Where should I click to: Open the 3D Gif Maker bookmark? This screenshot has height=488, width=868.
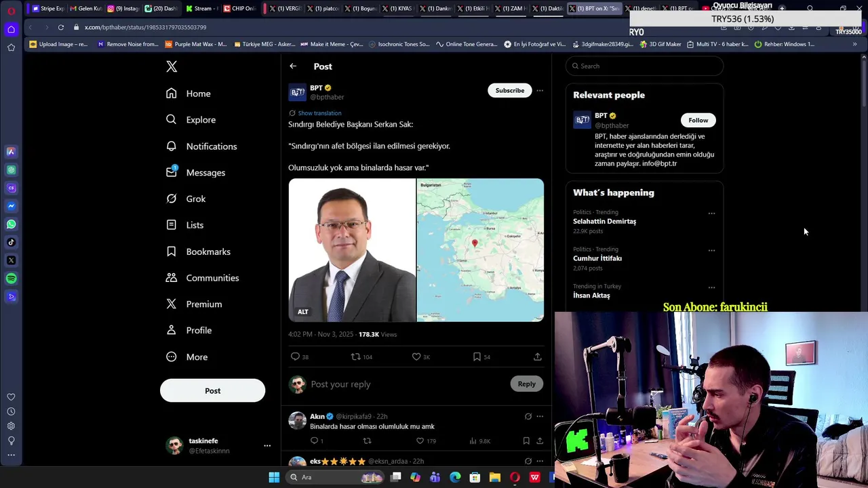(x=659, y=44)
